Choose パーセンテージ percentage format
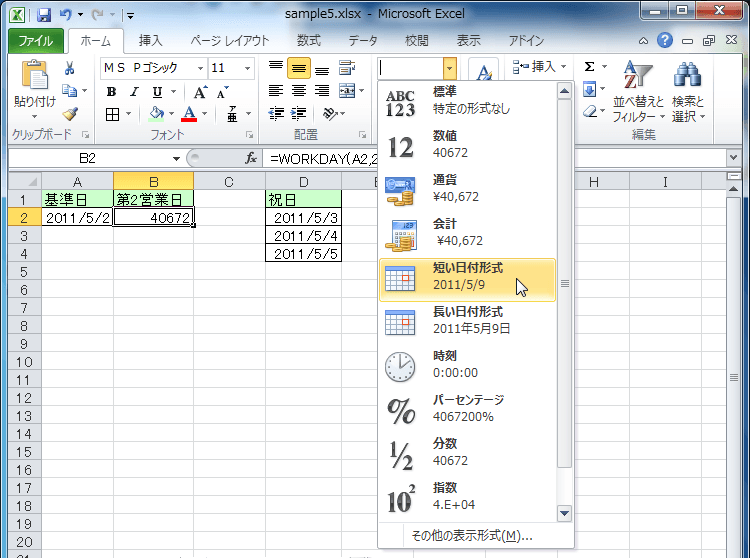 467,409
